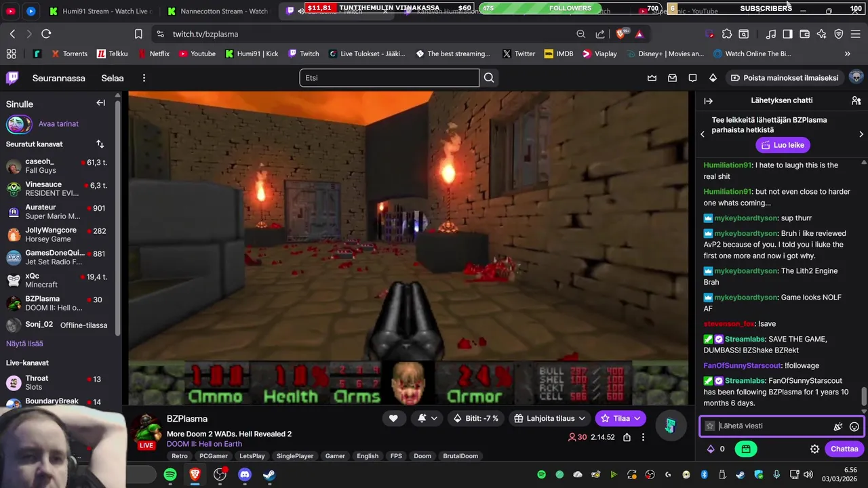This screenshot has width=868, height=488.
Task: Open Brave Leo AI sparkle icon
Action: coord(822,34)
